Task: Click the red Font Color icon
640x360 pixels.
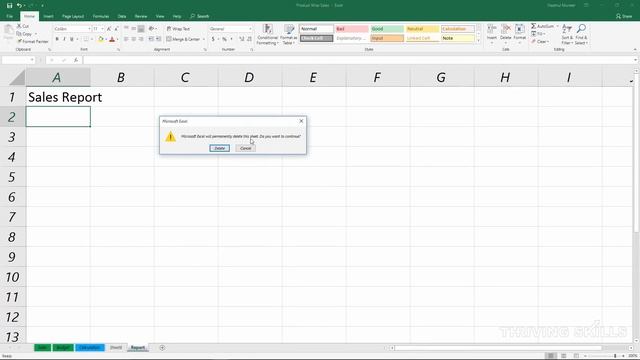Action: pyautogui.click(x=112, y=39)
